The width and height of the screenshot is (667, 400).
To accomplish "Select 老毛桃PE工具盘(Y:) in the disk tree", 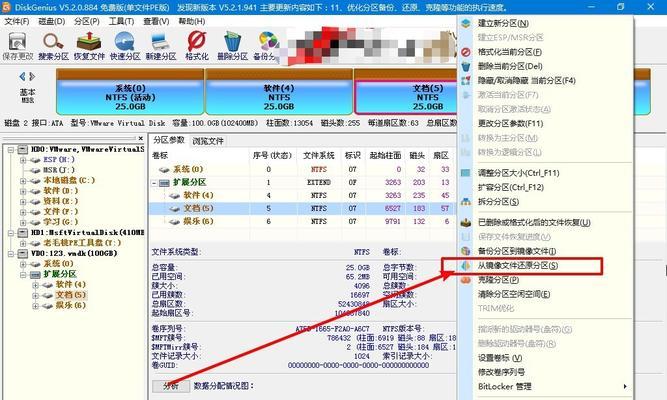I will [x=82, y=243].
